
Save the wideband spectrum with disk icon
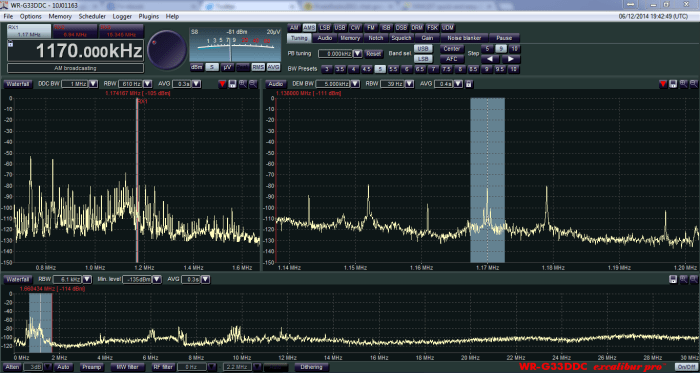click(x=673, y=279)
